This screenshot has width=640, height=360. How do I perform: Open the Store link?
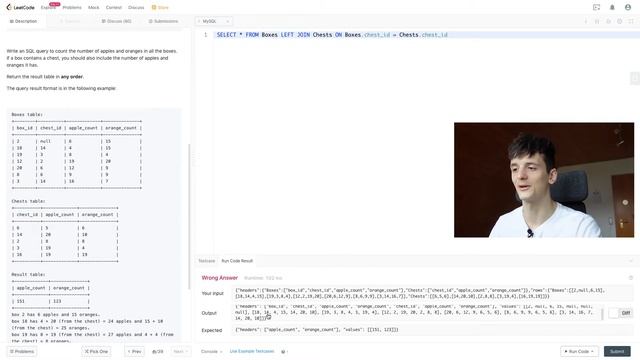[160, 7]
